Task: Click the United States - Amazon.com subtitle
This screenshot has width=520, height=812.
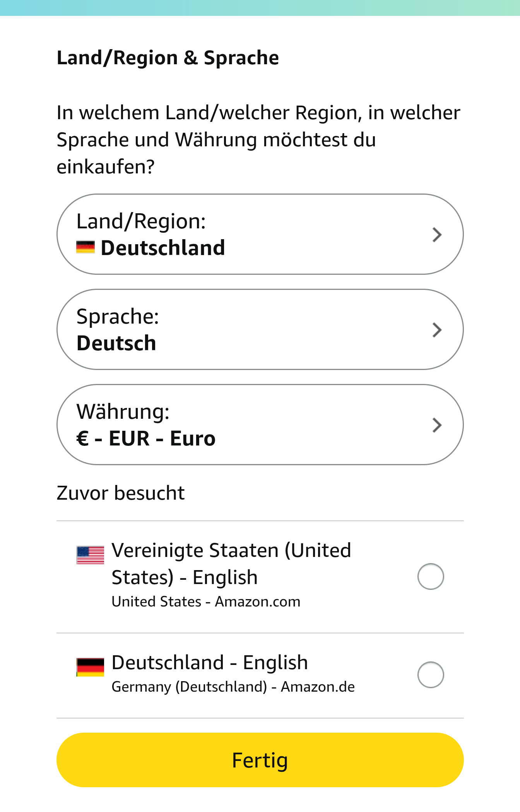Action: click(206, 602)
